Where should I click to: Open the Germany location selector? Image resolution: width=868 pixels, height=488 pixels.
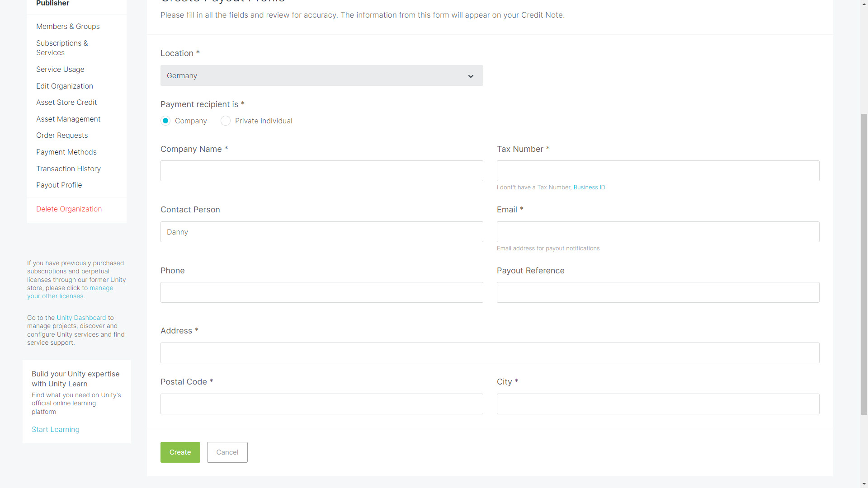point(322,75)
